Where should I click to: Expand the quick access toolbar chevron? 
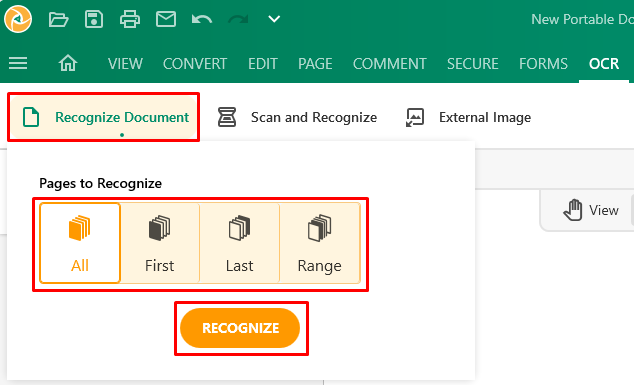coord(274,19)
